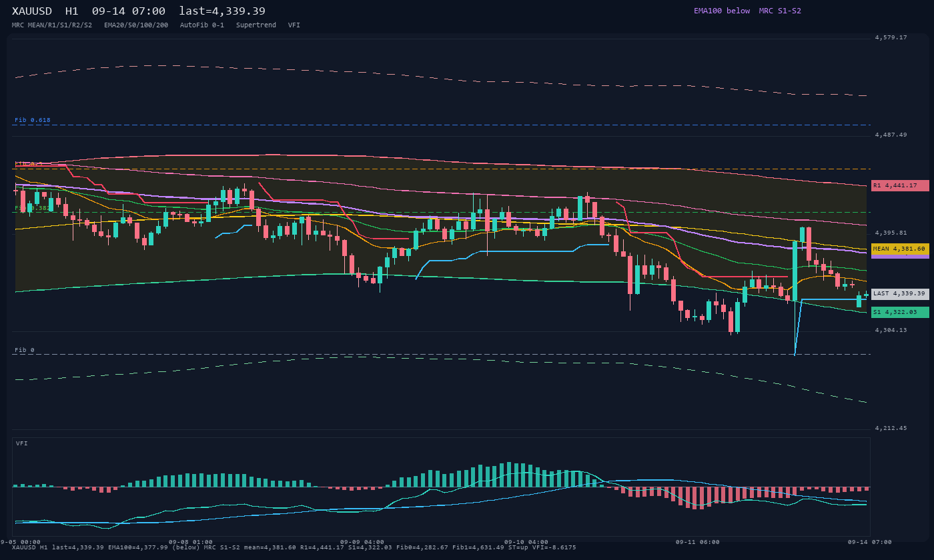
Task: Click the 09-11 06:00 time axis label
Action: click(698, 542)
